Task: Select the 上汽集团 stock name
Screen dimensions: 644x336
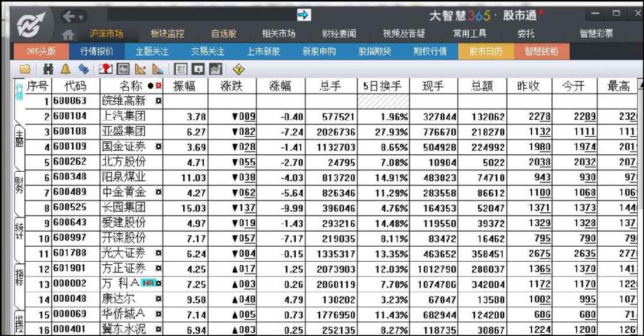Action: tap(124, 116)
